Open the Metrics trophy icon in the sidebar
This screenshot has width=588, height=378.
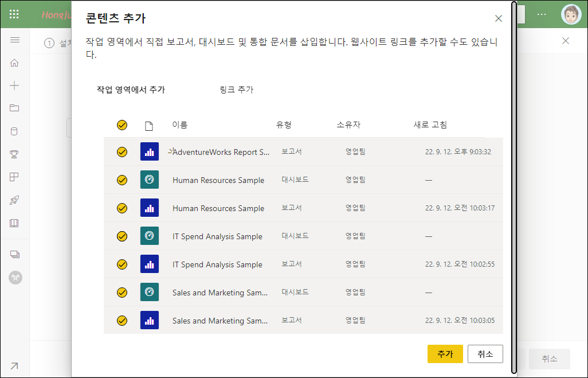click(x=14, y=154)
